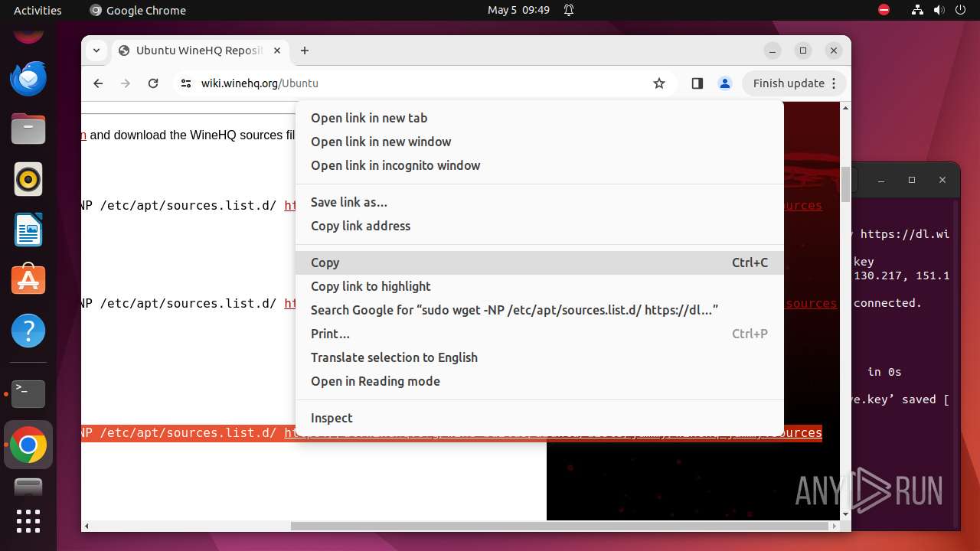This screenshot has width=980, height=551.
Task: Launch Rhythmbox from the dock
Action: coord(28,180)
